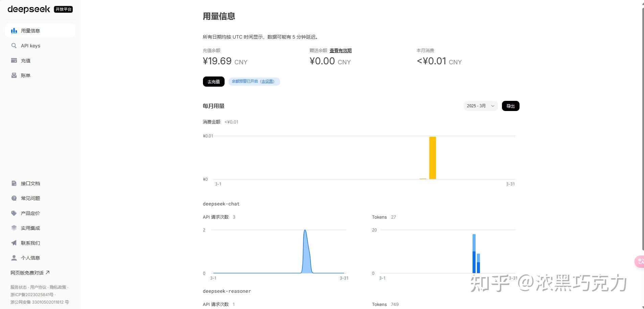Click the ¥0.00 CNY gift balance
This screenshot has height=309, width=644.
(330, 61)
